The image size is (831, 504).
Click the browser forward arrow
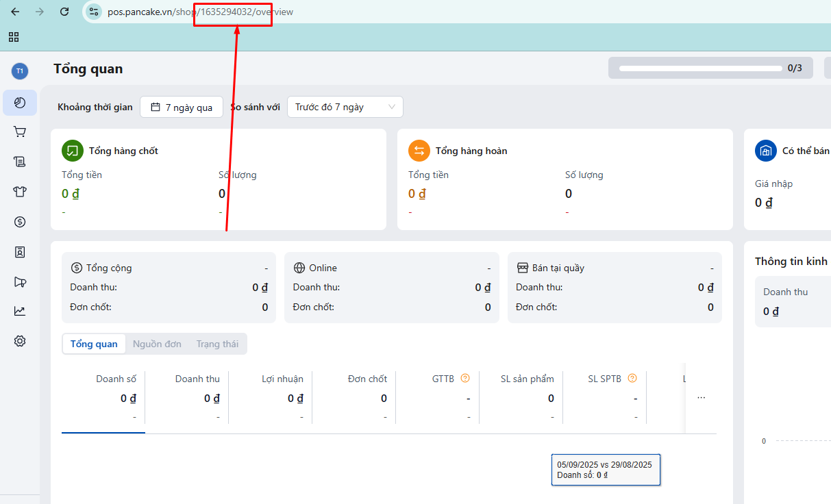pos(40,12)
